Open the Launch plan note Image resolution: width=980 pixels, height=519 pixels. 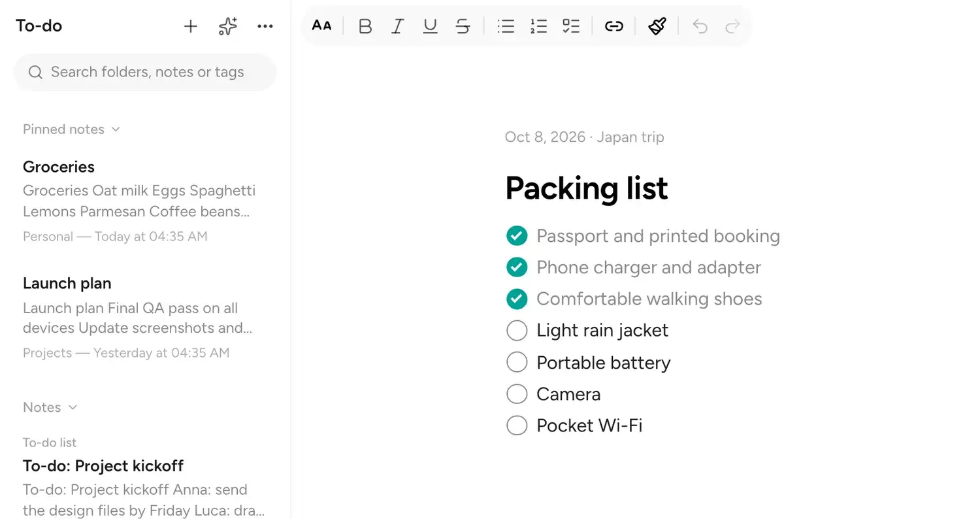(144, 317)
